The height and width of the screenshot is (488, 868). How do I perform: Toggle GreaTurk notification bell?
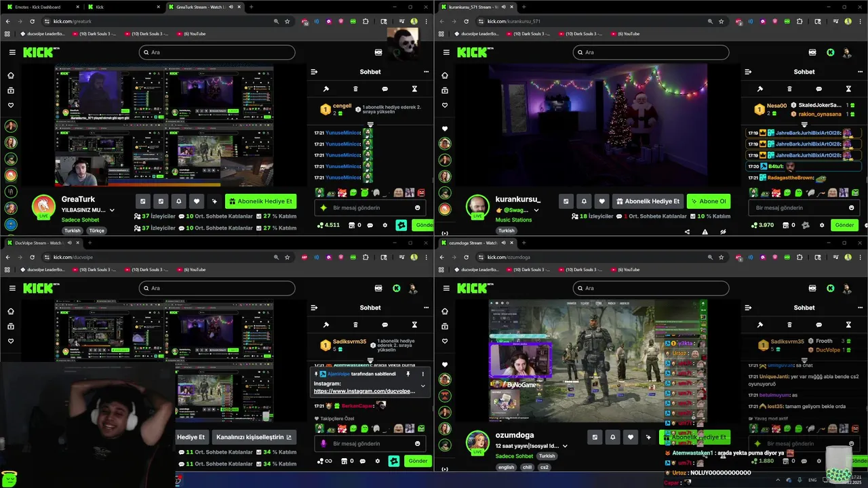coord(178,201)
